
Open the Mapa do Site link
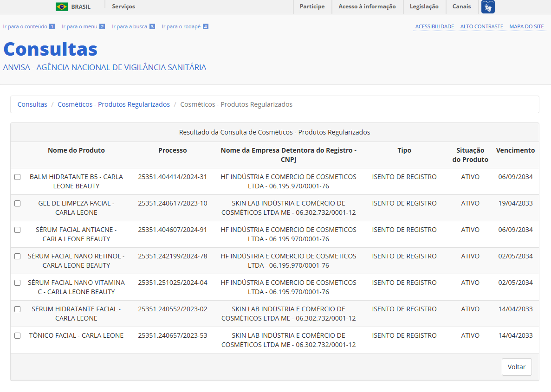coord(526,26)
